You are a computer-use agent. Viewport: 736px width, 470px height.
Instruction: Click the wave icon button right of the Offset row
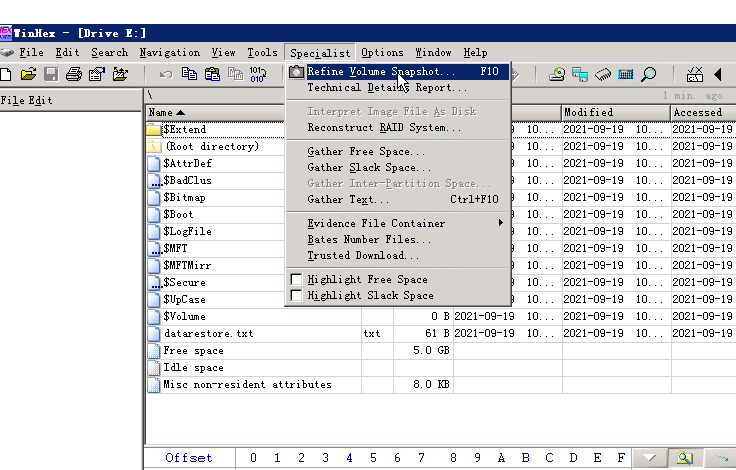pyautogui.click(x=720, y=457)
